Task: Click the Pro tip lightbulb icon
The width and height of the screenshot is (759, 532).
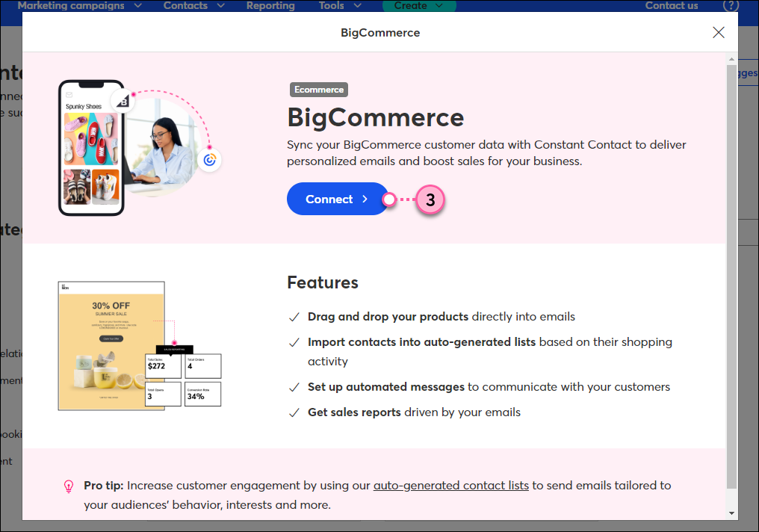Action: [69, 486]
